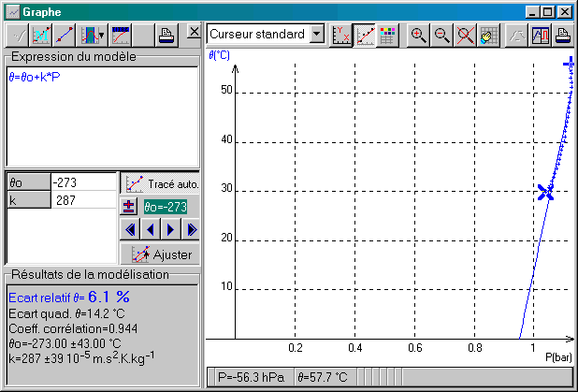
Task: Click the plus/minus sign toggle button
Action: click(129, 207)
